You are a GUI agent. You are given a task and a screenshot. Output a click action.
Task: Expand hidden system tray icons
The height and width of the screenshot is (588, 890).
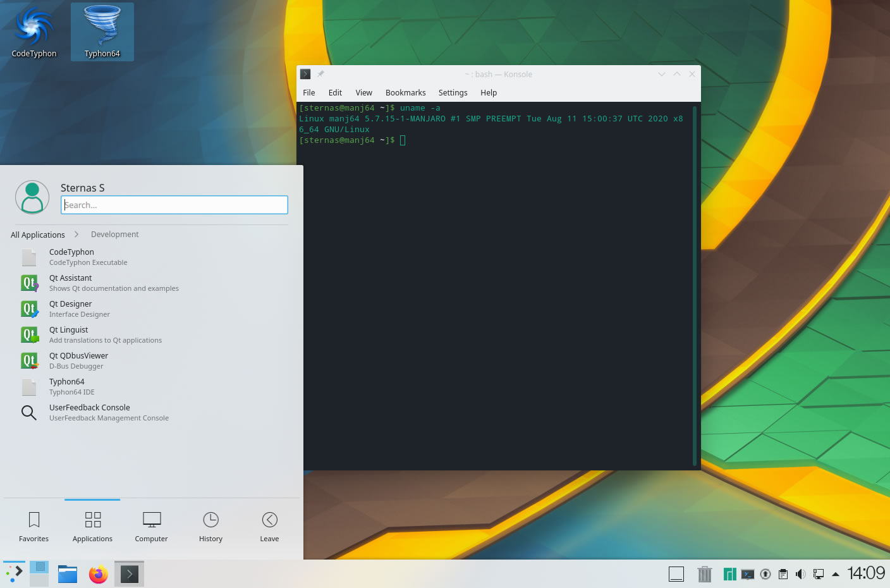click(x=836, y=574)
